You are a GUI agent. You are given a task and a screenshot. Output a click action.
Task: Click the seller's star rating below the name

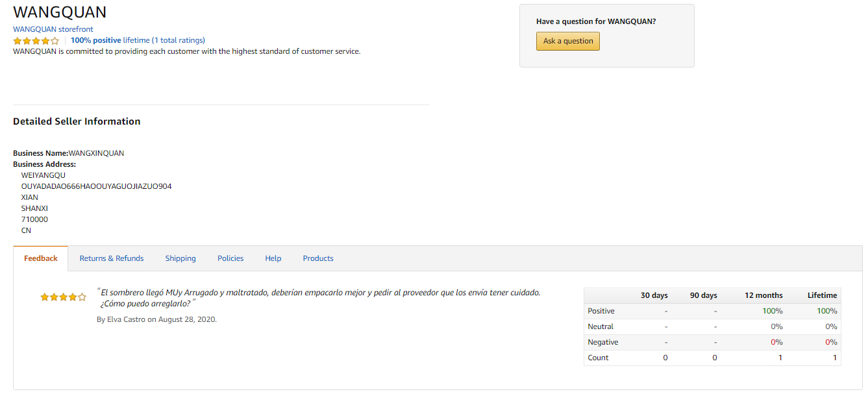pos(36,41)
